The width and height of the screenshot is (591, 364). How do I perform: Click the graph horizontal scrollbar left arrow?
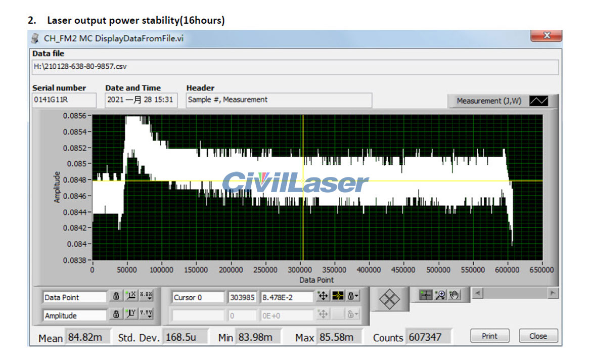[477, 293]
